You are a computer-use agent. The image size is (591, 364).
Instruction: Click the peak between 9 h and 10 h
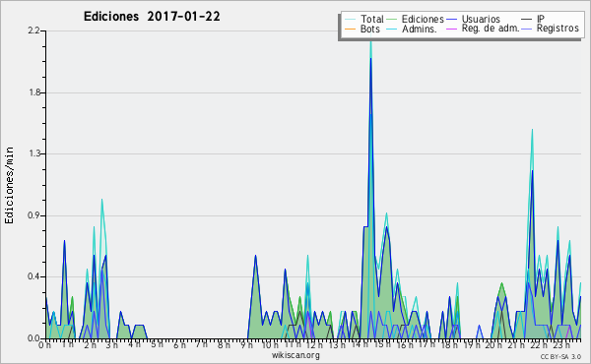[x=255, y=256]
